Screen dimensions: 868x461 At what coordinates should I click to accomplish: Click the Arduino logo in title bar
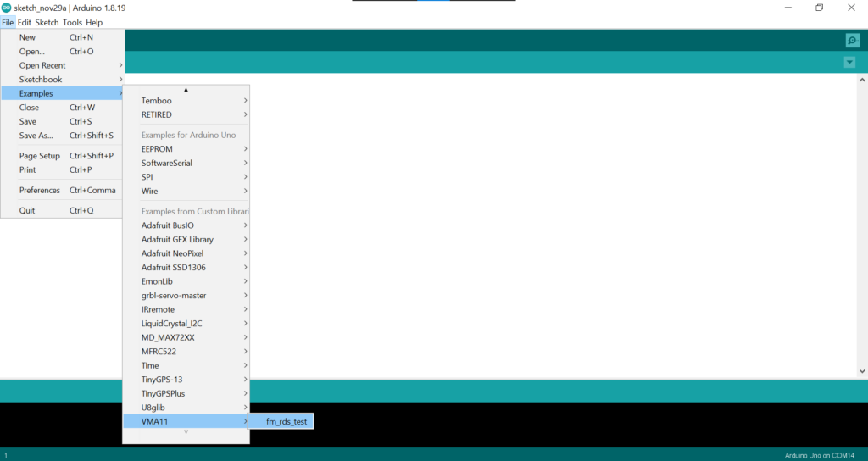click(x=7, y=8)
